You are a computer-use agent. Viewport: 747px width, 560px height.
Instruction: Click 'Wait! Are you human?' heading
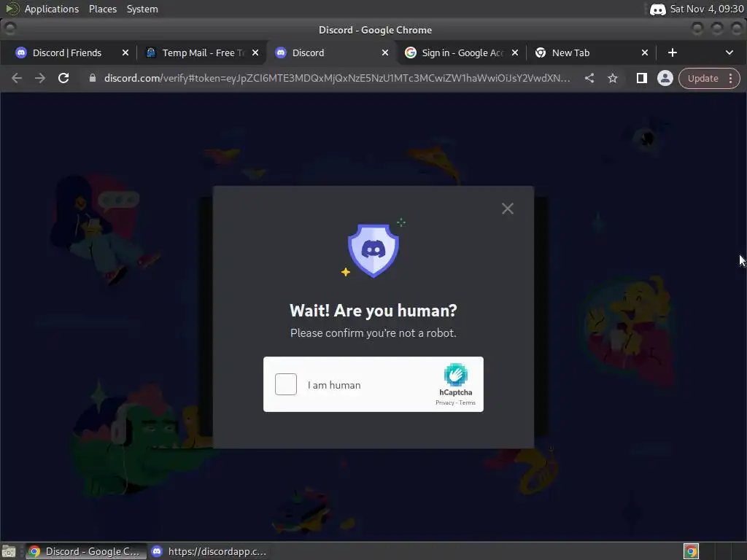(373, 311)
